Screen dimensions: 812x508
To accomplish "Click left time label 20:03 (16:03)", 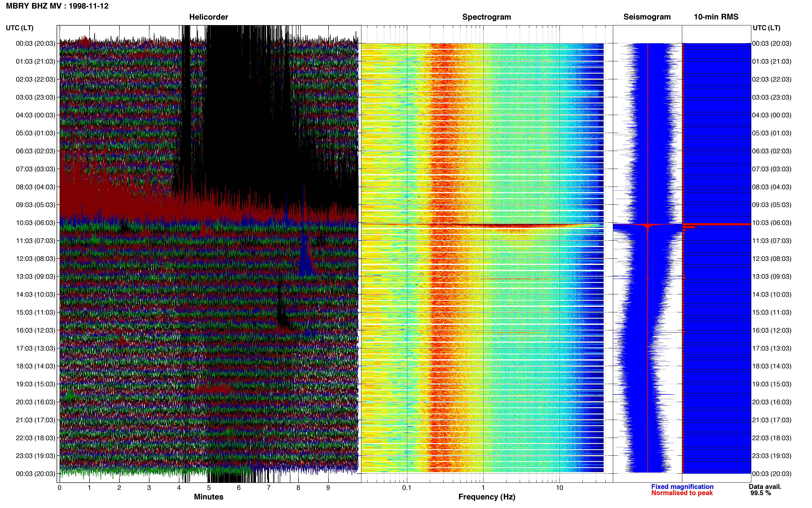I will pos(36,402).
